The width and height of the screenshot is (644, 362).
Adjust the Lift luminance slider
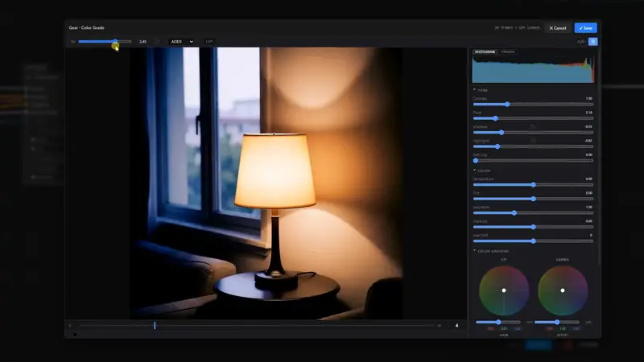(x=497, y=323)
